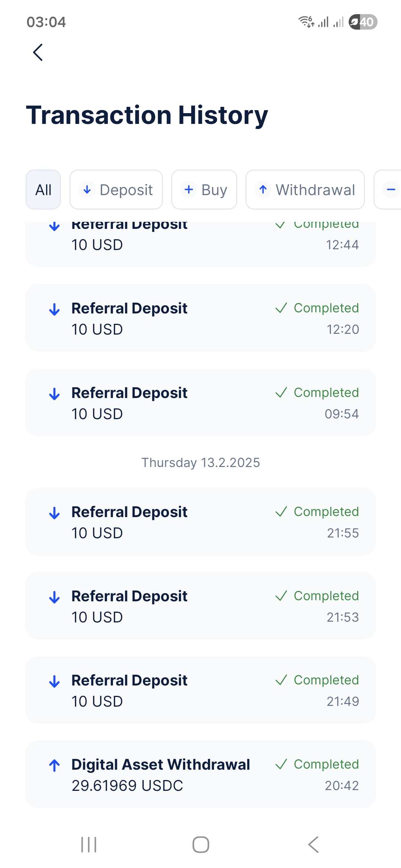Open Referral Deposit from 21:55
This screenshot has height=868, width=401.
(x=200, y=522)
